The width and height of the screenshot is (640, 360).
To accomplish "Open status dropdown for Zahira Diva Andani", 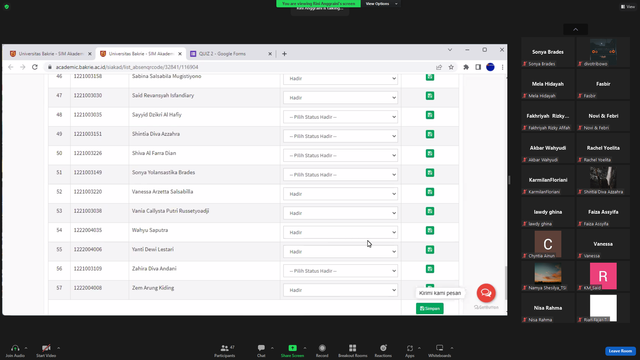I will [340, 271].
